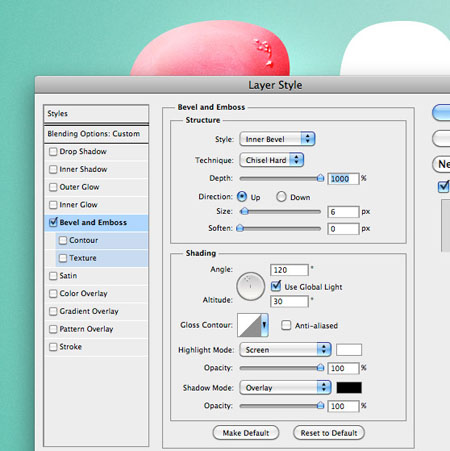Viewport: 450px width, 451px height.
Task: Click the white highlight color swatch
Action: pyautogui.click(x=349, y=350)
